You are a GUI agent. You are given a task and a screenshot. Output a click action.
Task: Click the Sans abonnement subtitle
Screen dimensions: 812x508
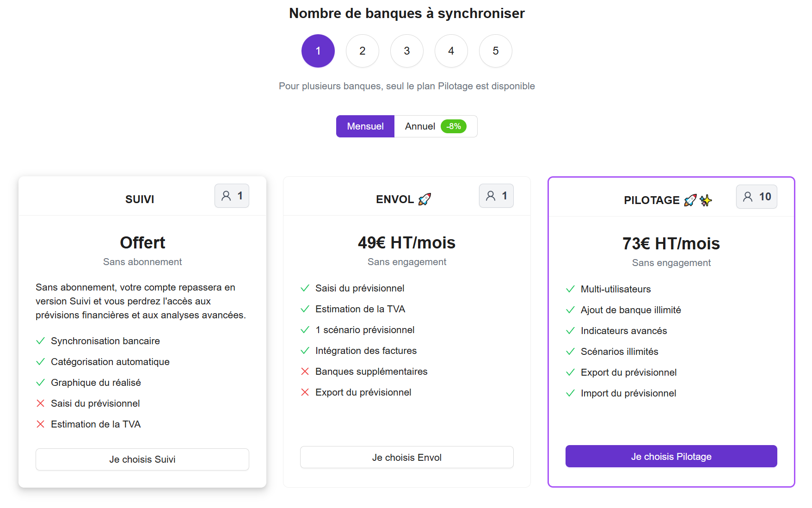[x=142, y=262]
